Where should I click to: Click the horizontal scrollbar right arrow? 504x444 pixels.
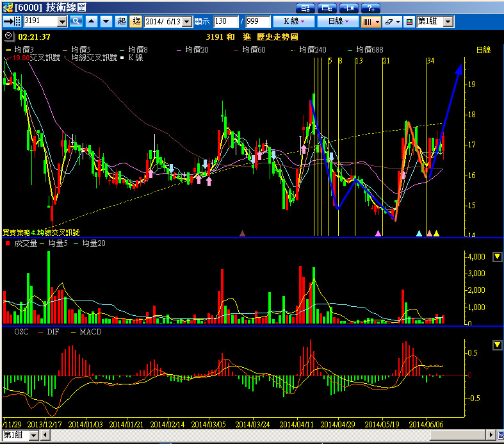491,435
